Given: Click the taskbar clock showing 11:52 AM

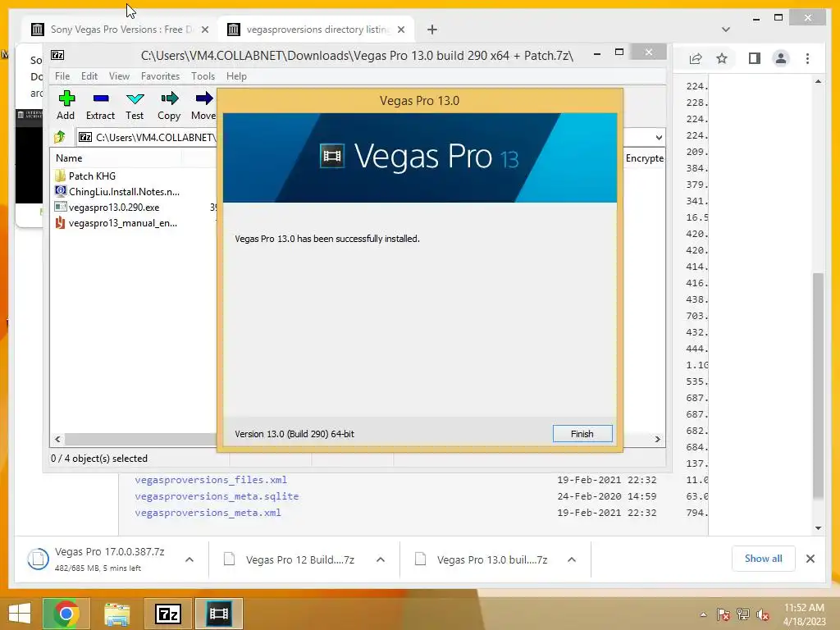Looking at the screenshot, I should [x=804, y=614].
